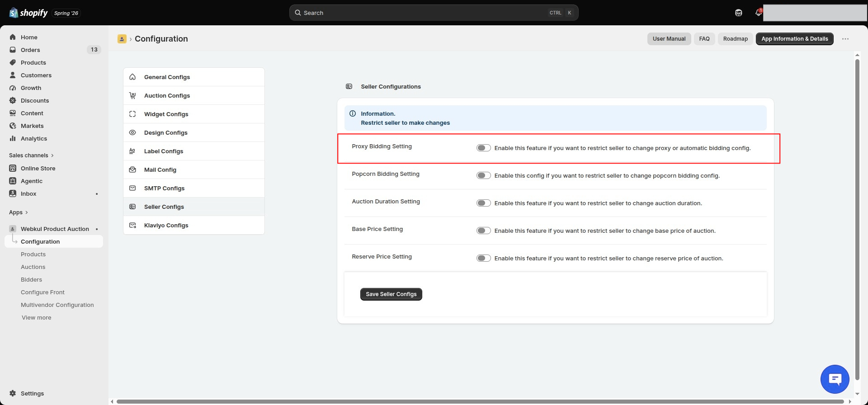This screenshot has height=405, width=868.
Task: Expand the Apps section
Action: pyautogui.click(x=19, y=212)
